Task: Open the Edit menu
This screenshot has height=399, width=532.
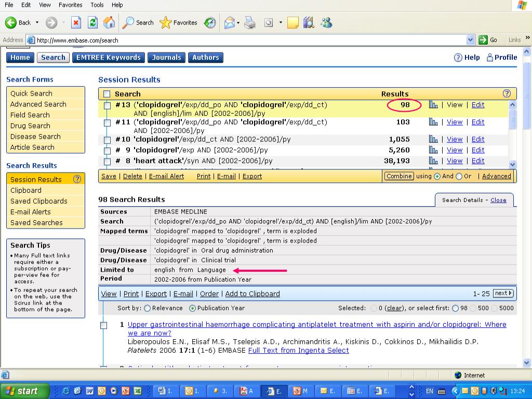Action: [26, 5]
